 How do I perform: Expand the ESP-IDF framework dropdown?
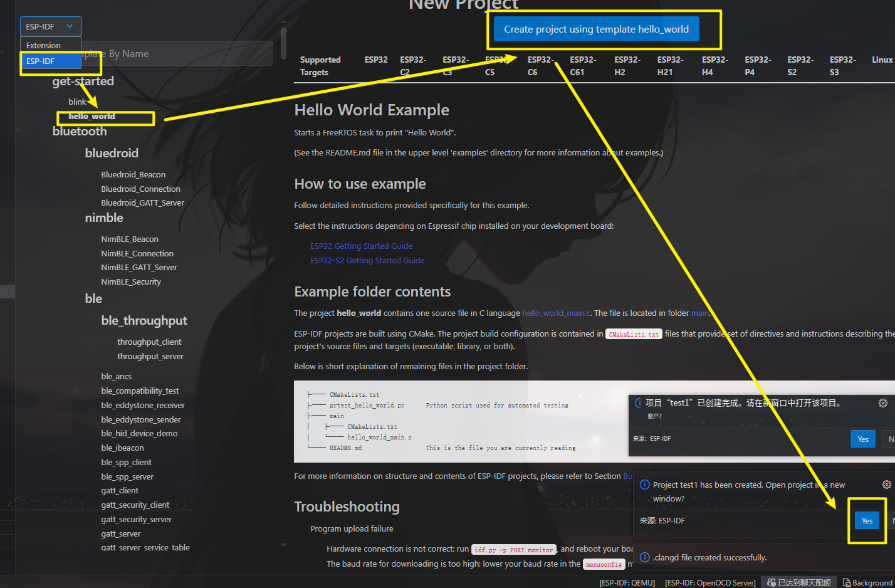coord(51,26)
